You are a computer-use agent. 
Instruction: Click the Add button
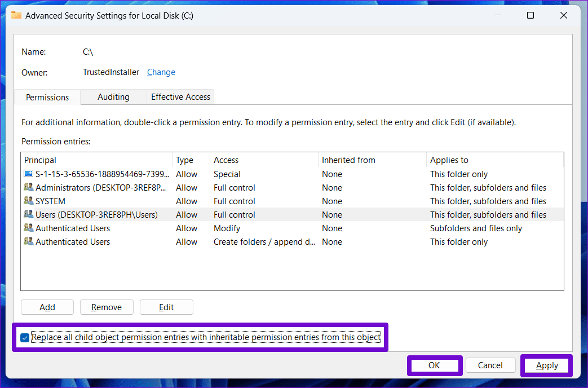47,307
